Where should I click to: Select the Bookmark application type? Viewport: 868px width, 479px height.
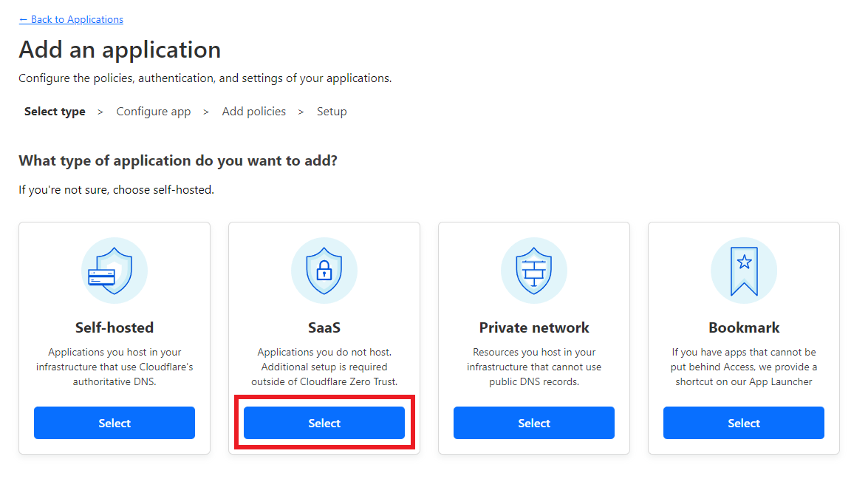(x=744, y=423)
